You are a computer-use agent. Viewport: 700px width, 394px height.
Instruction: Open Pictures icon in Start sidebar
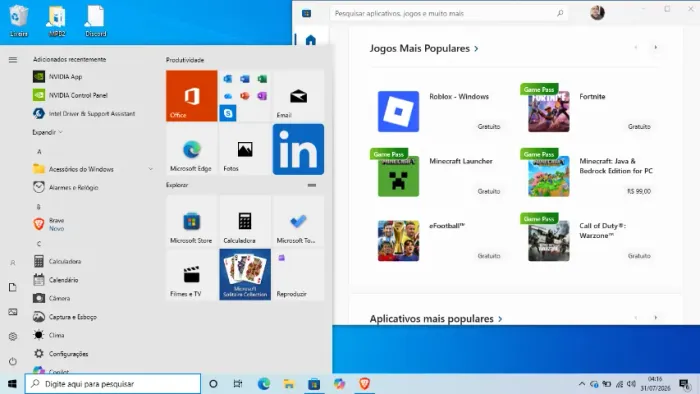(x=13, y=312)
